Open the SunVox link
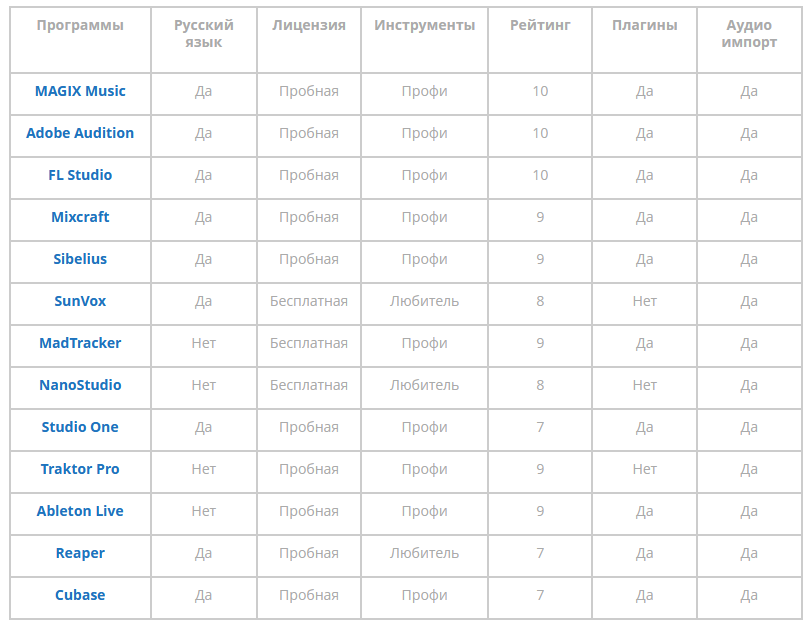Viewport: 806px width, 624px height. tap(80, 301)
